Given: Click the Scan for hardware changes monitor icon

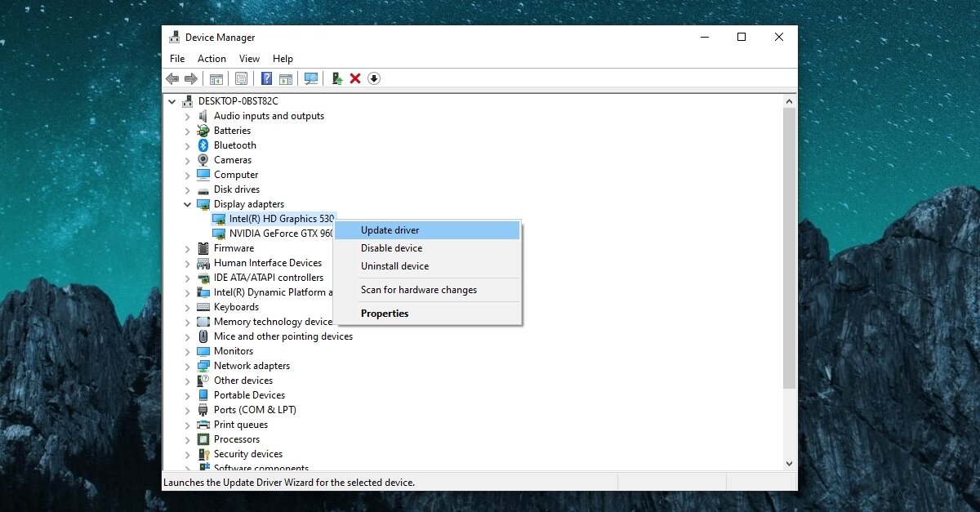Looking at the screenshot, I should [x=311, y=78].
